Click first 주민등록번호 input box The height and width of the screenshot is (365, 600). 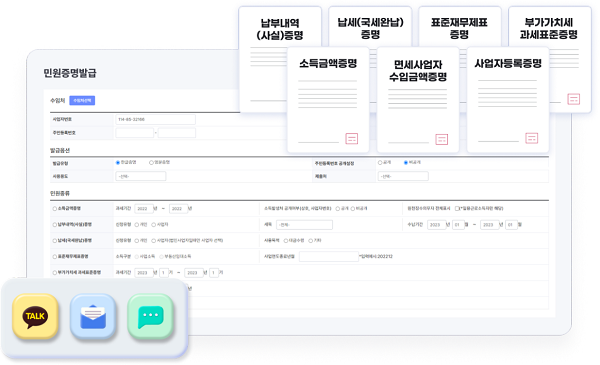tap(134, 133)
